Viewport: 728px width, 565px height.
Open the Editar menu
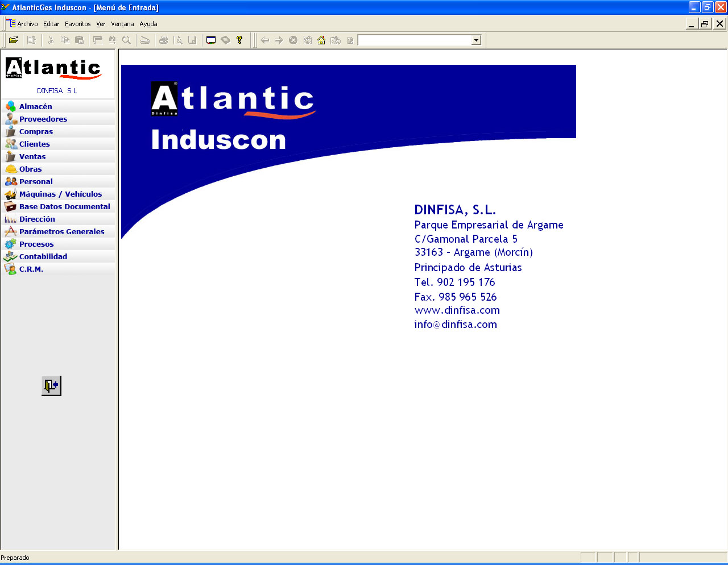point(51,24)
